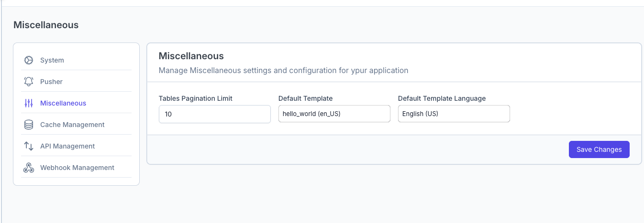Click the Miscellaneous sliders icon
The image size is (644, 223).
[x=29, y=103]
